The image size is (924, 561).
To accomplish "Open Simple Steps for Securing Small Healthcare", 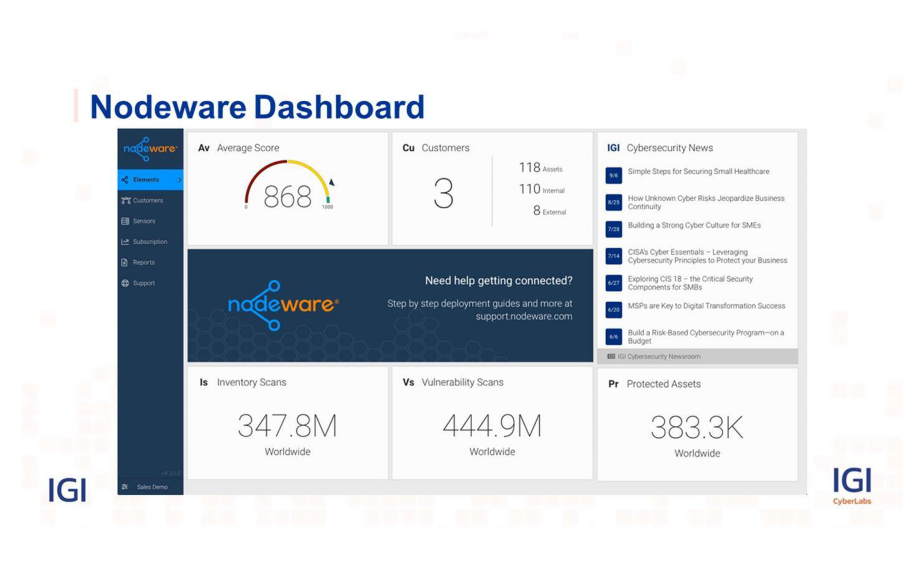I will pos(699,171).
